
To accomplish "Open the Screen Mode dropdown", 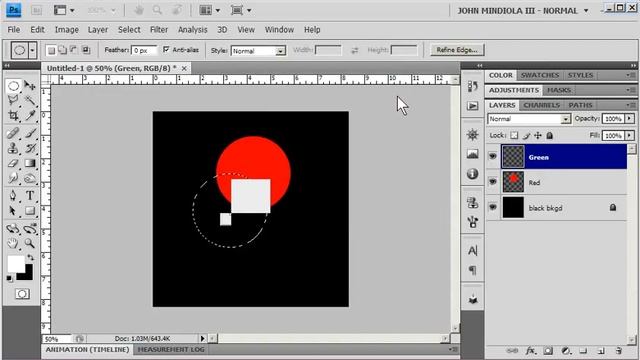I will (x=240, y=10).
